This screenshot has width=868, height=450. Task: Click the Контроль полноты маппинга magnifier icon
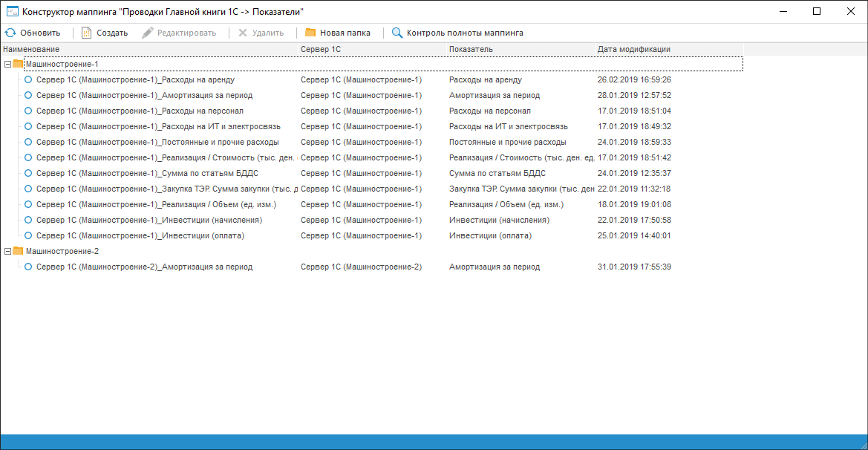point(397,33)
